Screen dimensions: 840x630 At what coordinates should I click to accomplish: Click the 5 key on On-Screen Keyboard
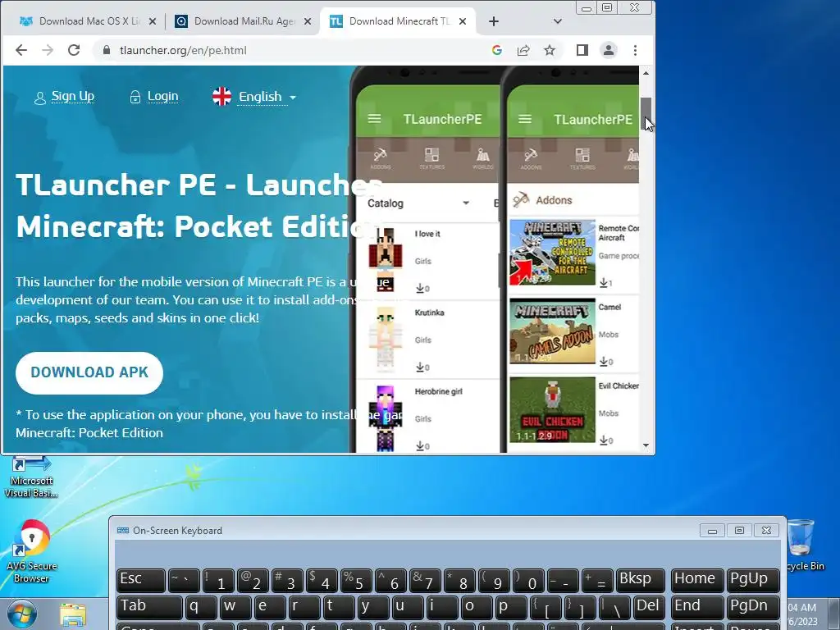point(356,580)
